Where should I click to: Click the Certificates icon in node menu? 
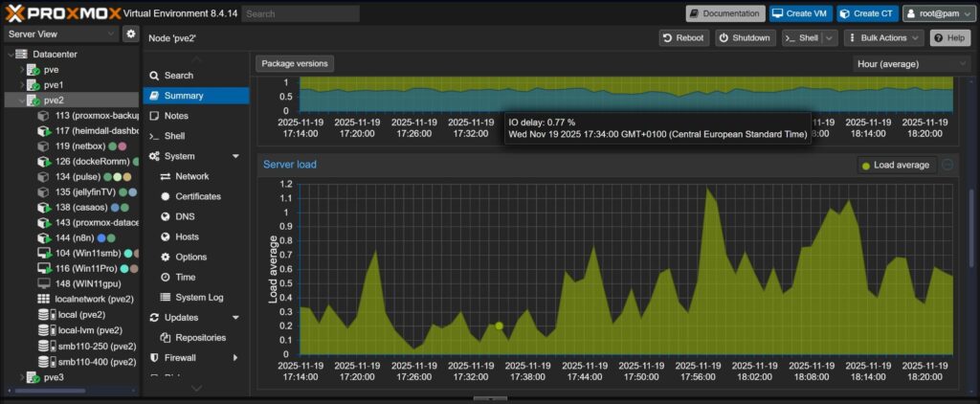point(166,196)
